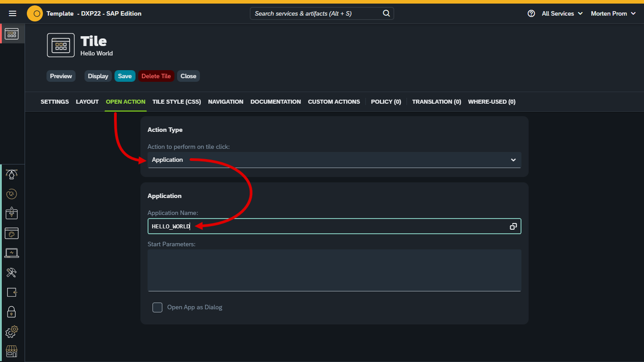The image size is (644, 362).
Task: Go to the Navigation tab
Action: click(226, 102)
